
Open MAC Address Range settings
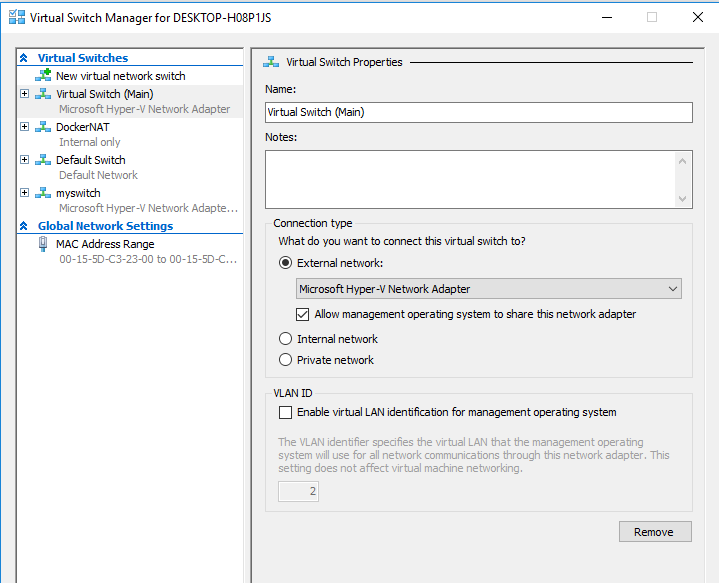pos(105,244)
